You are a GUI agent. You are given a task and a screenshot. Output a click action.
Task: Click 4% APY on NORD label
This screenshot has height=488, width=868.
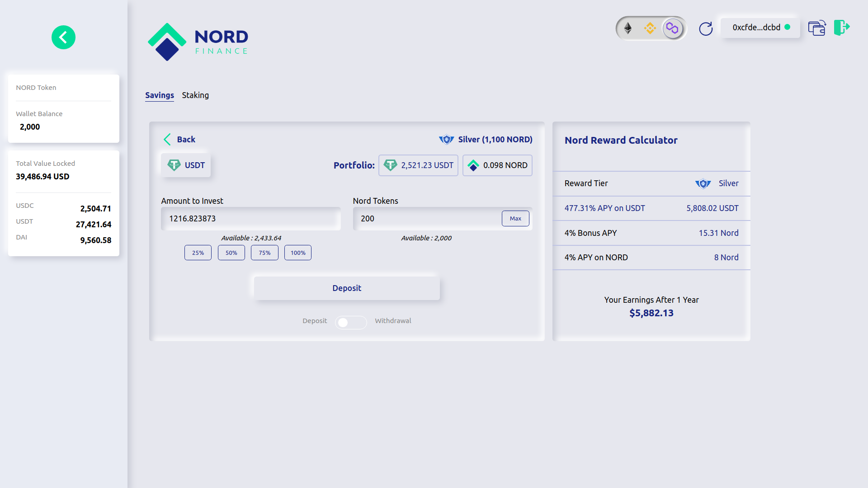point(596,258)
